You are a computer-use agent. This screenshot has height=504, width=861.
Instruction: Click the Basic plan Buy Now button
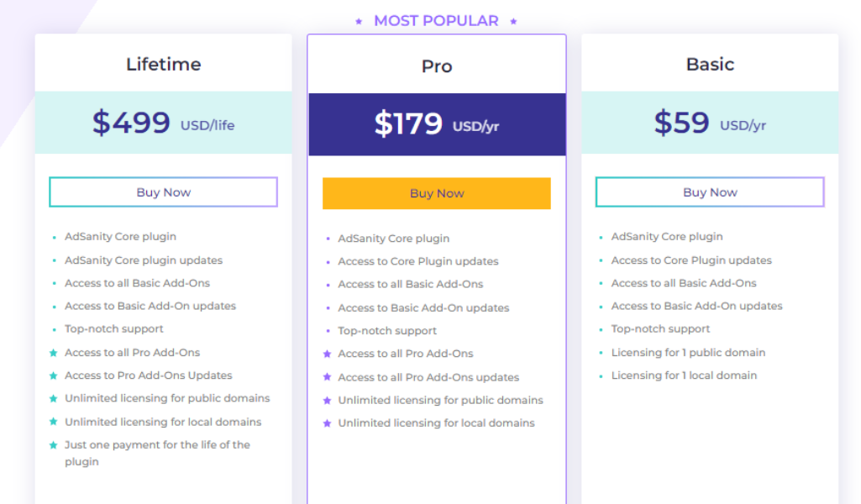[x=710, y=192]
